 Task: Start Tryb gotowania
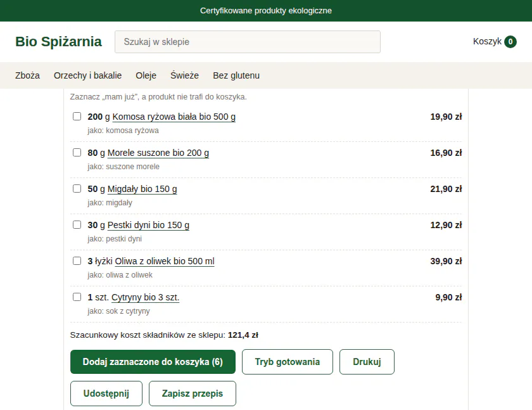point(288,362)
